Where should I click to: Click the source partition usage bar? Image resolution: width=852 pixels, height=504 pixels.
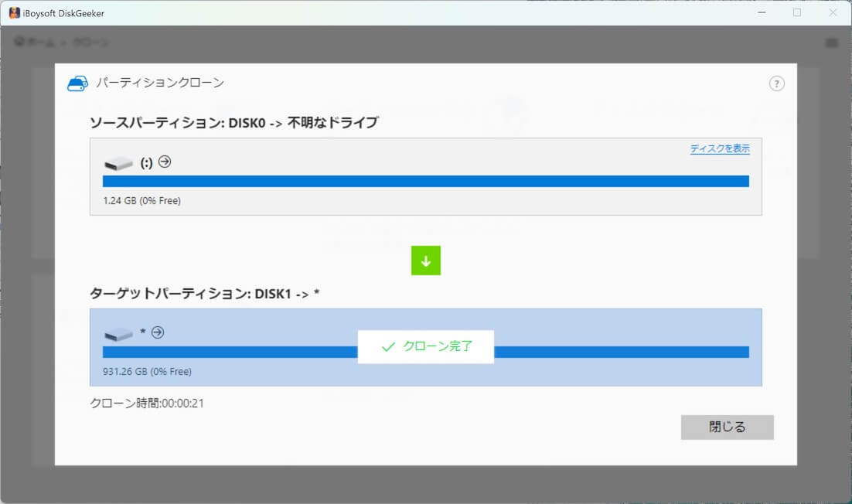click(x=425, y=182)
